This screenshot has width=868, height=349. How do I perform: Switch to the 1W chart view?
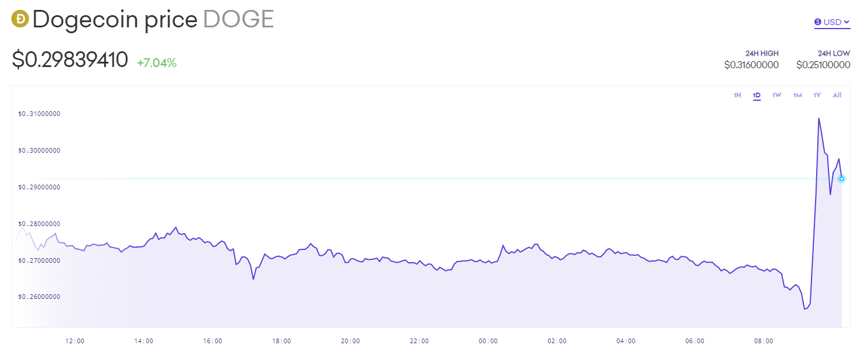776,95
